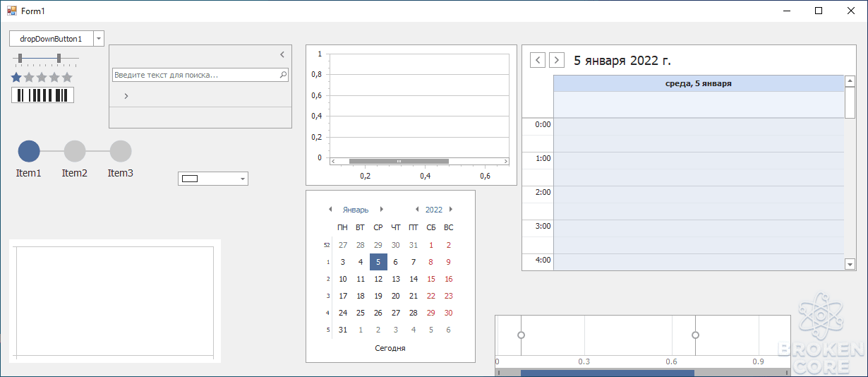
Task: Click the barcode control
Action: click(x=42, y=95)
